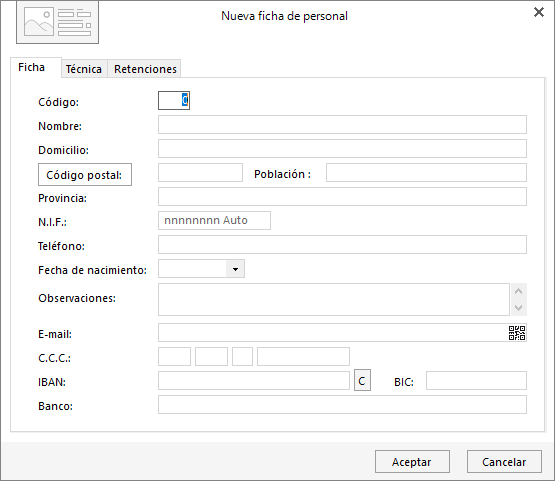Click the C button next to IBAN
Viewport: 555px width, 481px height.
coord(362,380)
